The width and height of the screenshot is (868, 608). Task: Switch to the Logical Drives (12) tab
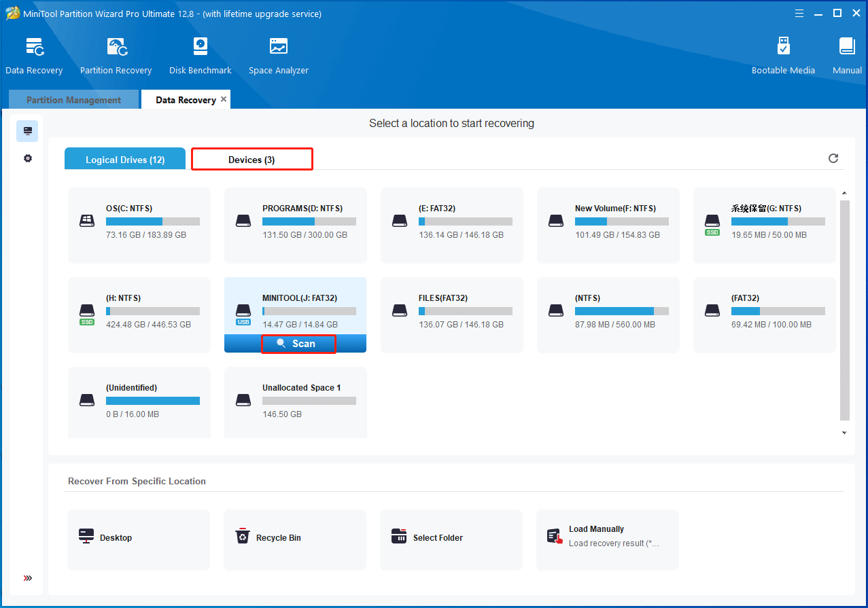tap(125, 160)
